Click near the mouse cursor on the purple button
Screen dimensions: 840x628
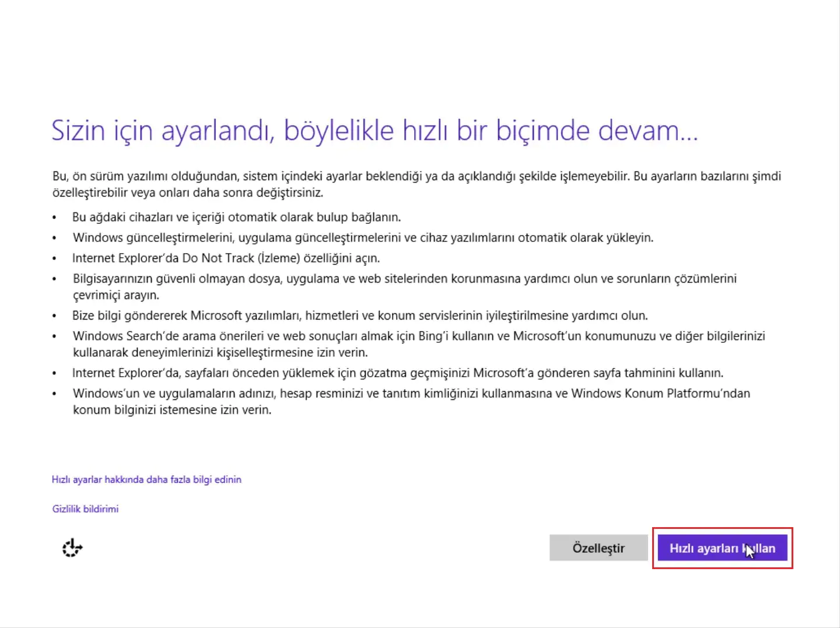tap(749, 550)
